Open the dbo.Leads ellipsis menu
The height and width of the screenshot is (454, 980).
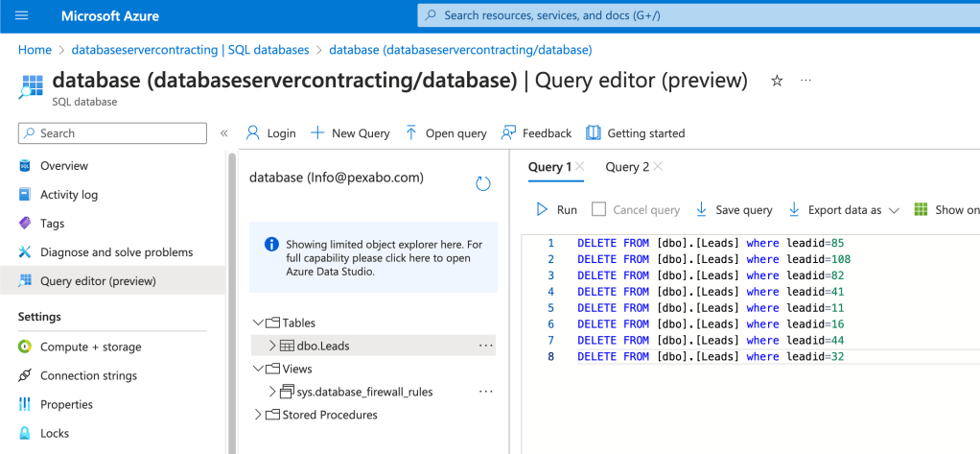coord(485,346)
